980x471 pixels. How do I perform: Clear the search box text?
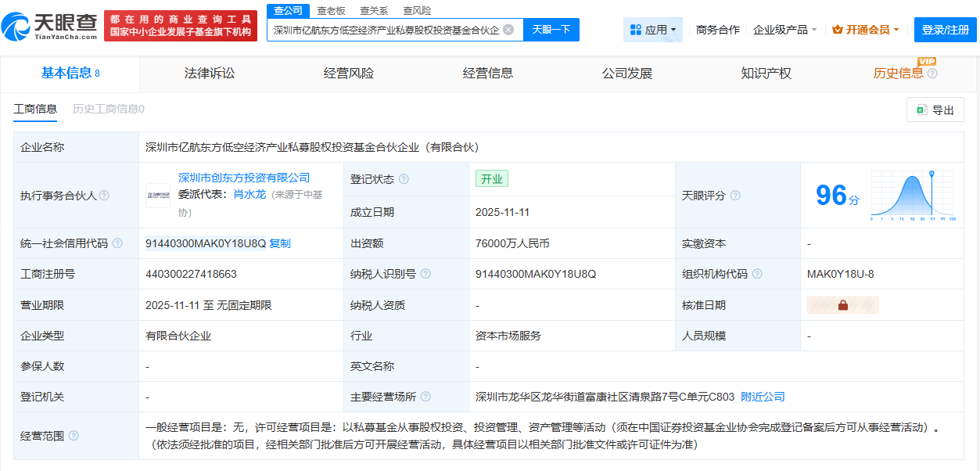coord(508,30)
